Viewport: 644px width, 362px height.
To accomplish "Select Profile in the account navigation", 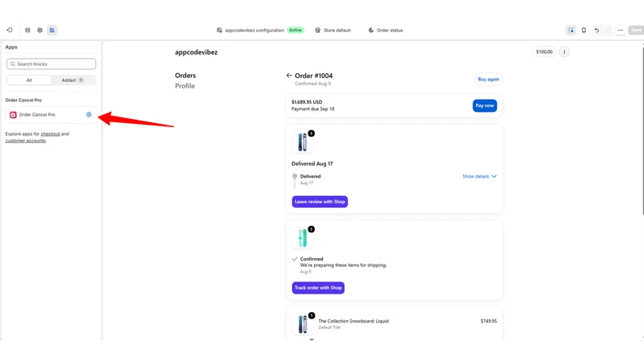I will (185, 86).
